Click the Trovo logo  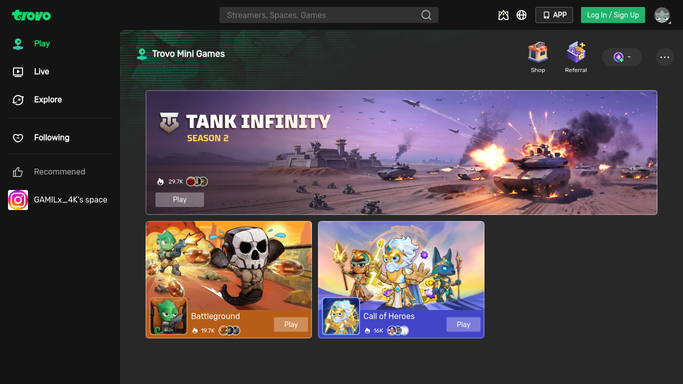(31, 15)
